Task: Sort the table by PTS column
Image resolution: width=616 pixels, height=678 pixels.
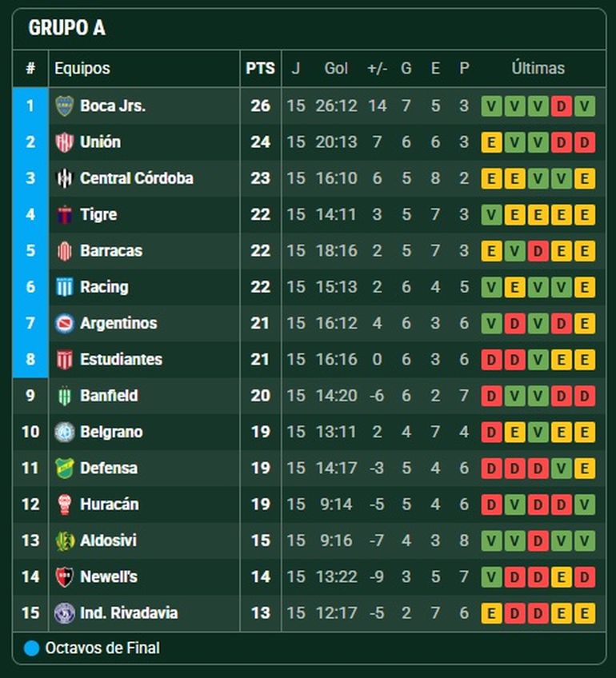Action: (260, 69)
